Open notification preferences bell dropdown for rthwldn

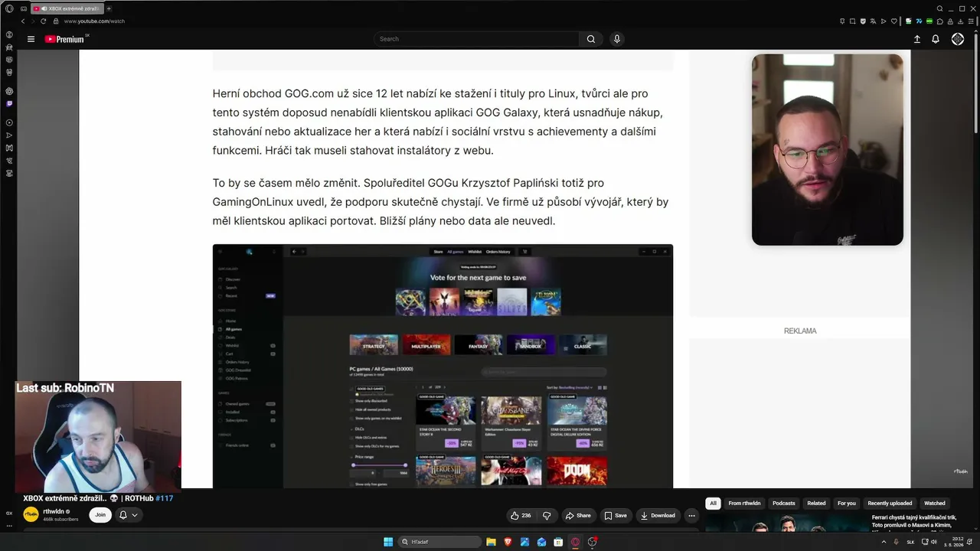tap(128, 515)
